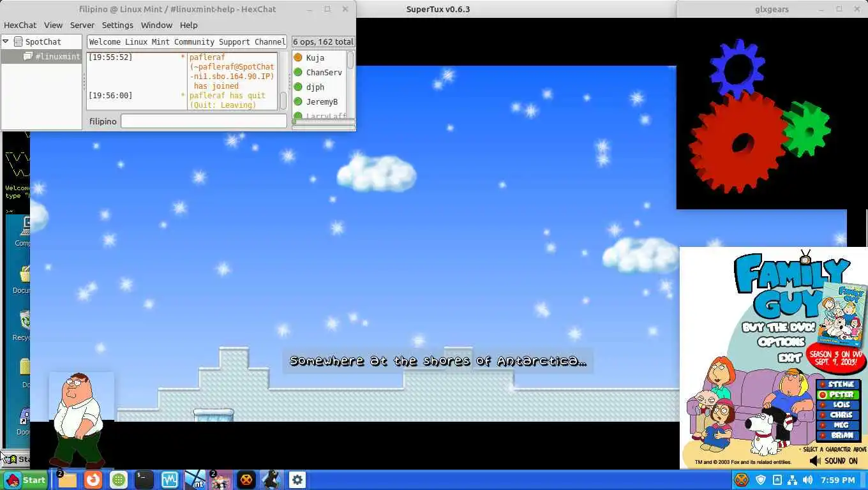Select the Stewie character option
Viewport: 868px width, 490px height.
[x=838, y=384]
